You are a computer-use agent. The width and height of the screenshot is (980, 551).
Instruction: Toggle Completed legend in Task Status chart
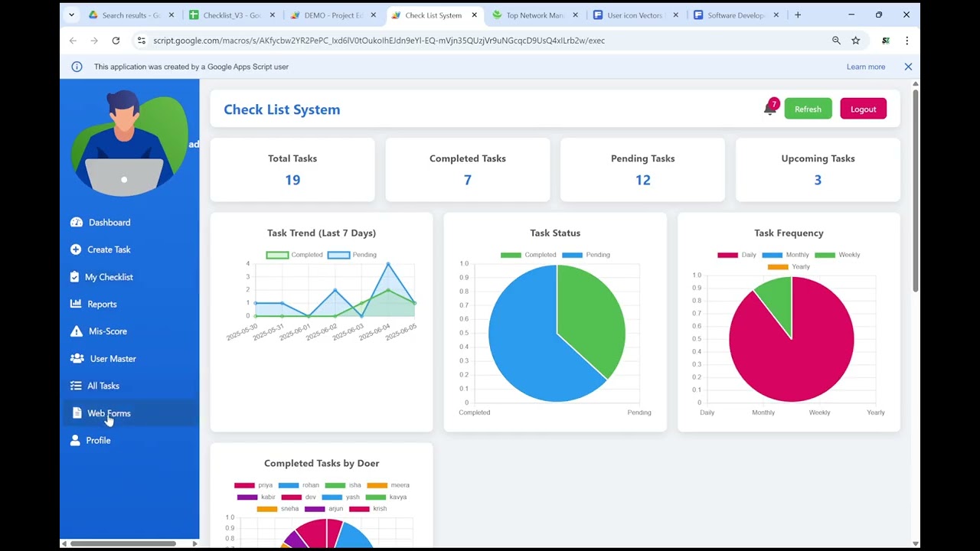tap(528, 255)
